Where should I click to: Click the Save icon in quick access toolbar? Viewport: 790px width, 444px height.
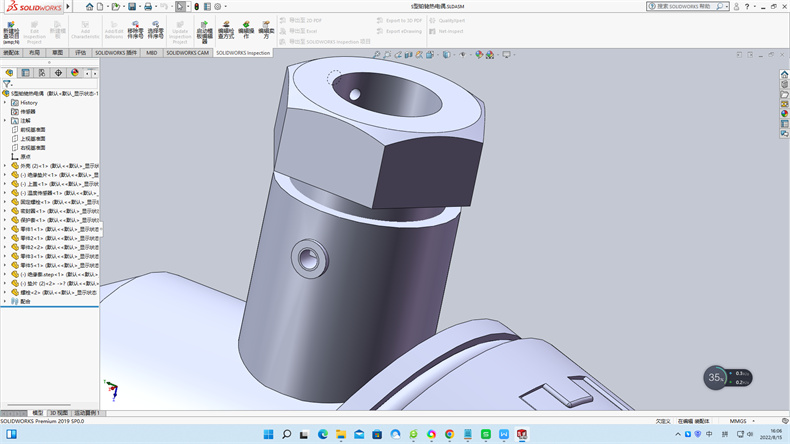click(130, 6)
